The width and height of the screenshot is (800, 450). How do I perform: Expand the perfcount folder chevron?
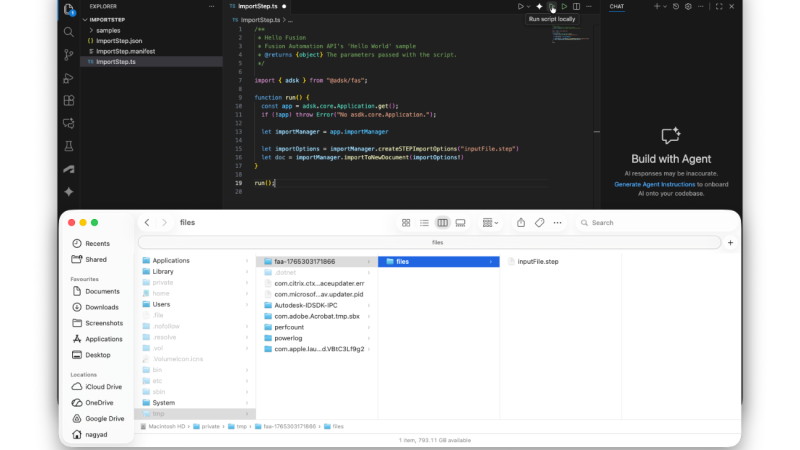pos(369,327)
